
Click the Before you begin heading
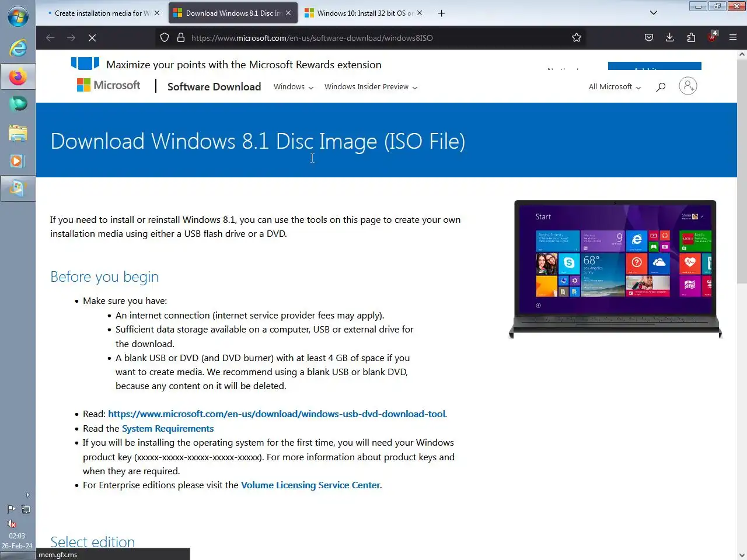[104, 276]
